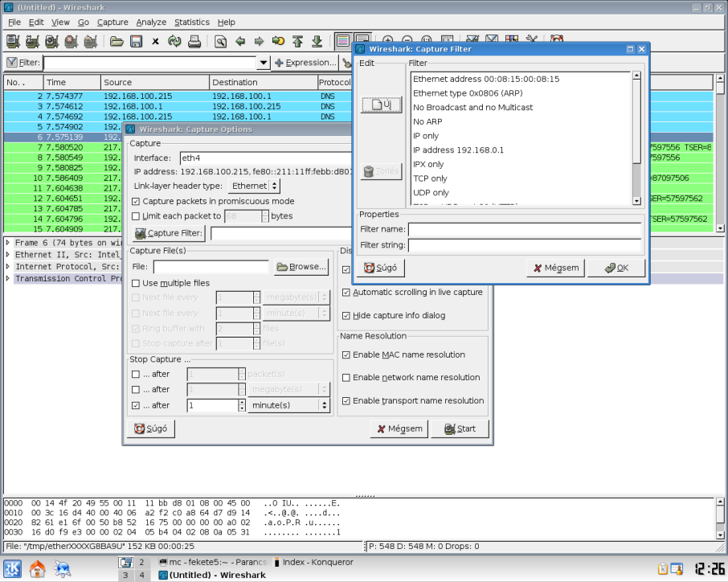The width and height of the screenshot is (728, 582).
Task: Click OK in Capture Filter dialog
Action: [x=616, y=268]
